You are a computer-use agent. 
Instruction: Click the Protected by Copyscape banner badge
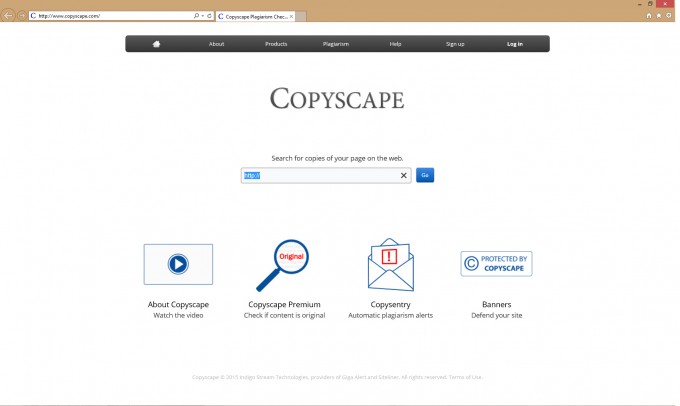point(497,264)
